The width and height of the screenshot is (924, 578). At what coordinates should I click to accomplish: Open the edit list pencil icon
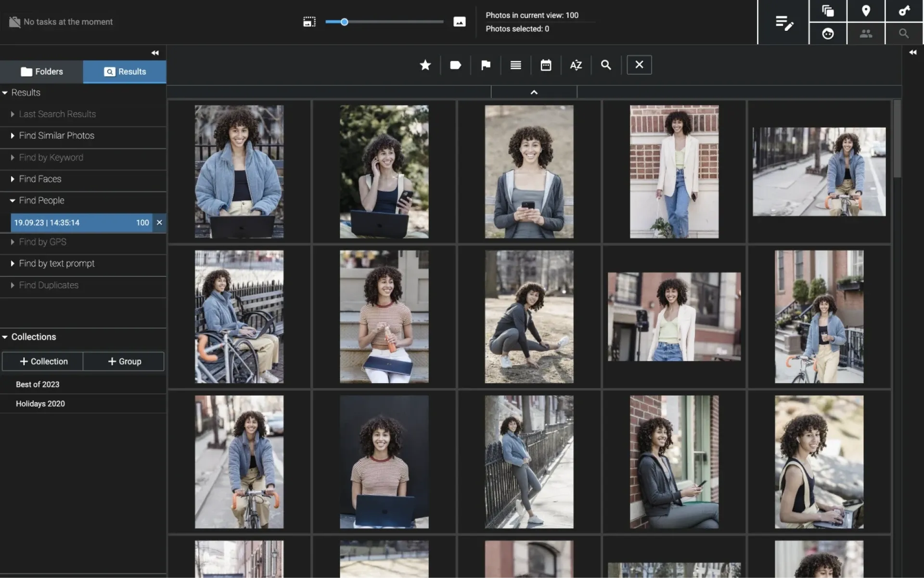[x=784, y=23]
